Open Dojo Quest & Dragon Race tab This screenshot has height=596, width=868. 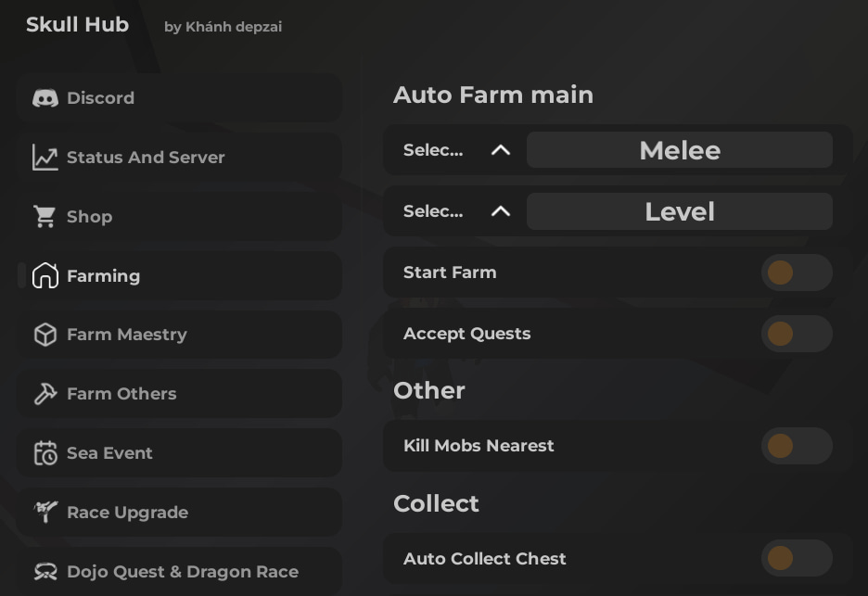pos(179,571)
